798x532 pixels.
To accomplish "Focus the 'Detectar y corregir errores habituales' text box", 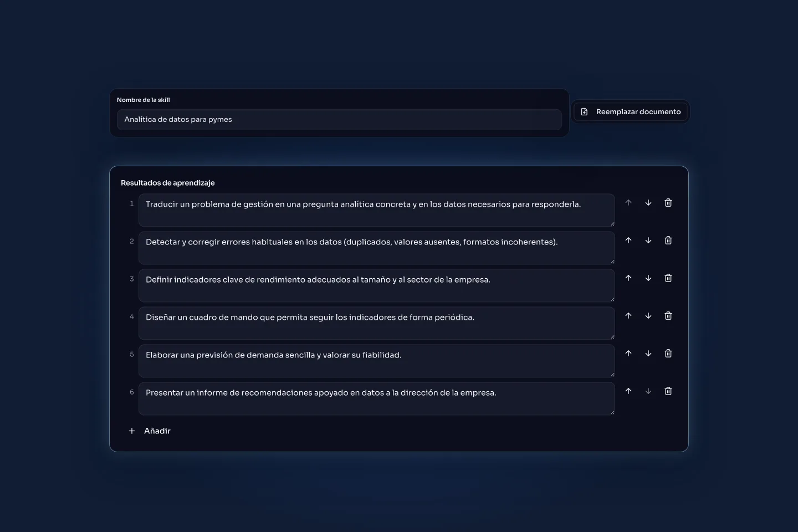I will (x=377, y=248).
